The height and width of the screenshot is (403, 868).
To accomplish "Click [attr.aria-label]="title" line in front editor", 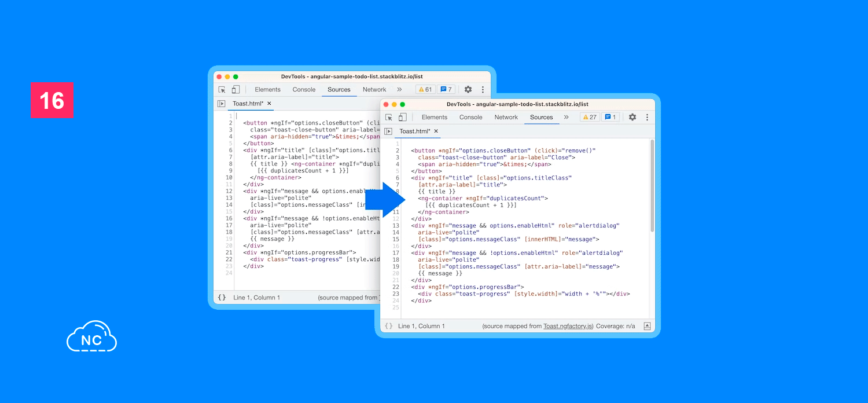I will (x=462, y=185).
